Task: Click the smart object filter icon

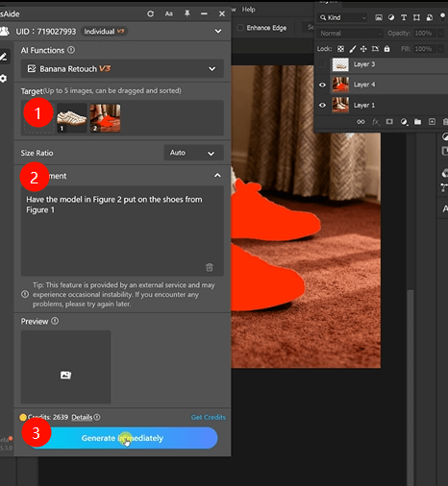Action: (x=430, y=17)
